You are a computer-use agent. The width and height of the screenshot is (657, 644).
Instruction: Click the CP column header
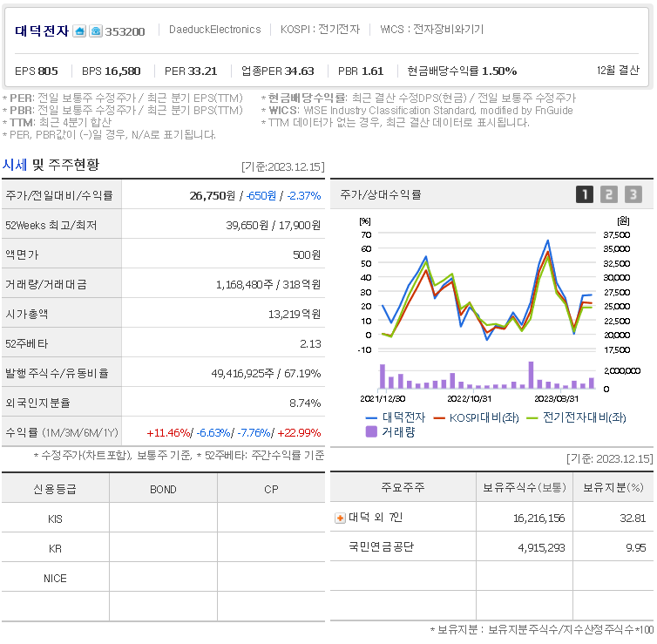pos(271,489)
